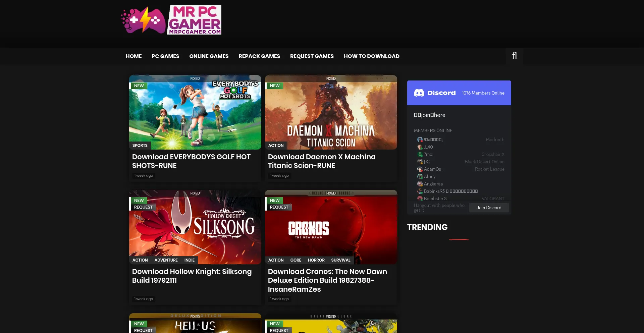The width and height of the screenshot is (644, 333).
Task: Open the ONLINE GAMES menu
Action: 209,56
